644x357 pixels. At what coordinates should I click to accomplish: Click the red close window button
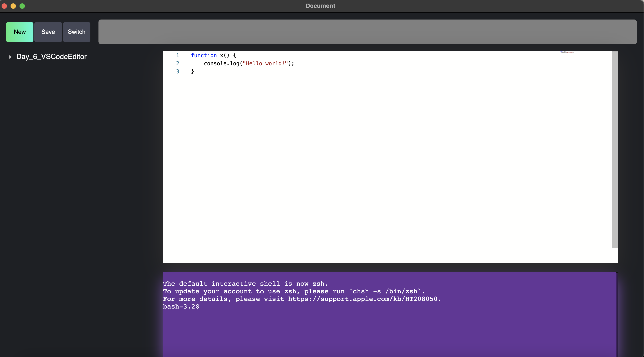(4, 6)
